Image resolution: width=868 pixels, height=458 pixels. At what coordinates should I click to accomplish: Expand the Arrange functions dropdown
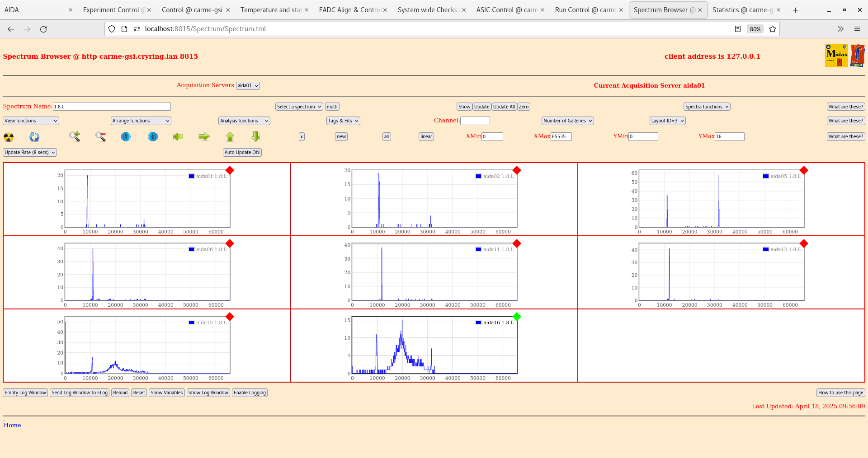(141, 121)
